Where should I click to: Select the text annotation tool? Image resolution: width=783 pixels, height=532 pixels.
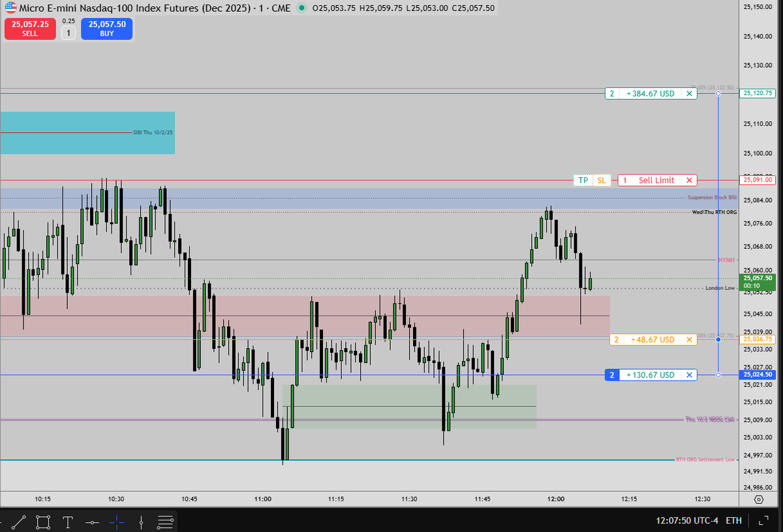click(68, 522)
